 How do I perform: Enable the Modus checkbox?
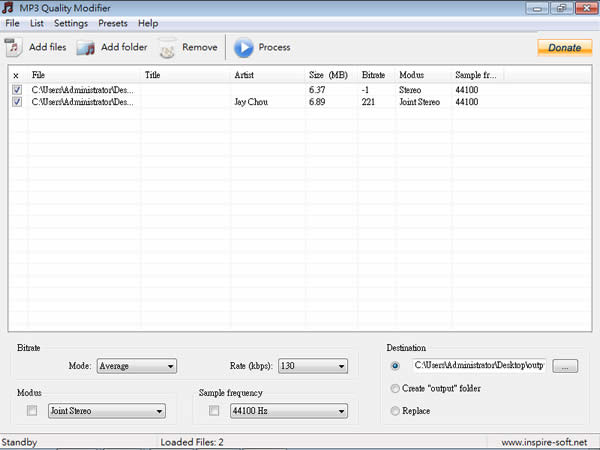32,411
